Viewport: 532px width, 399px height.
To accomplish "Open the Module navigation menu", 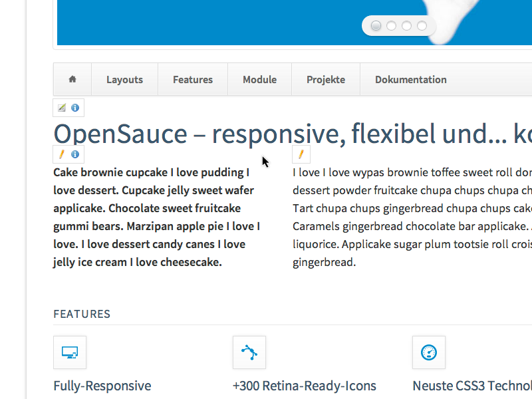I will 259,79.
